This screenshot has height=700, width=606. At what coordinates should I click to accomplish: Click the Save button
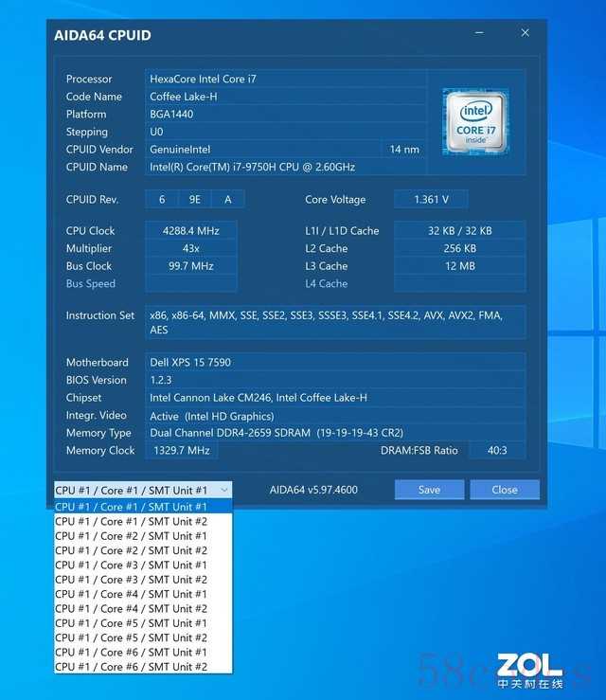429,490
